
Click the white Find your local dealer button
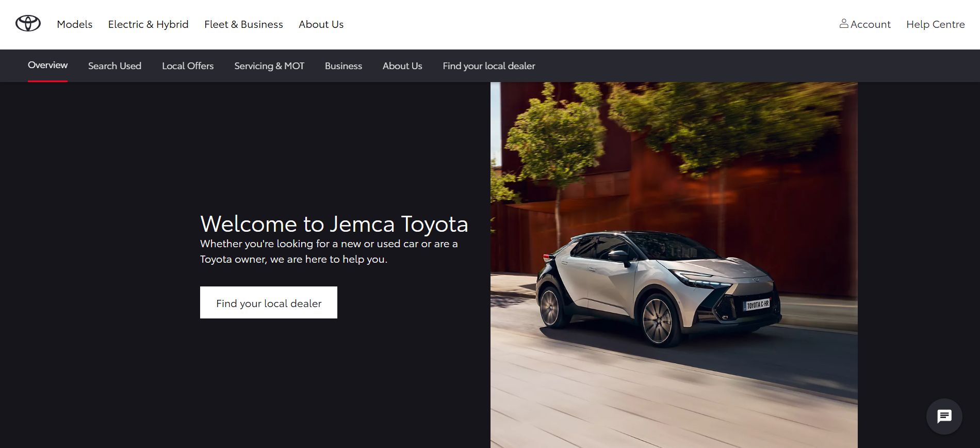(x=269, y=302)
